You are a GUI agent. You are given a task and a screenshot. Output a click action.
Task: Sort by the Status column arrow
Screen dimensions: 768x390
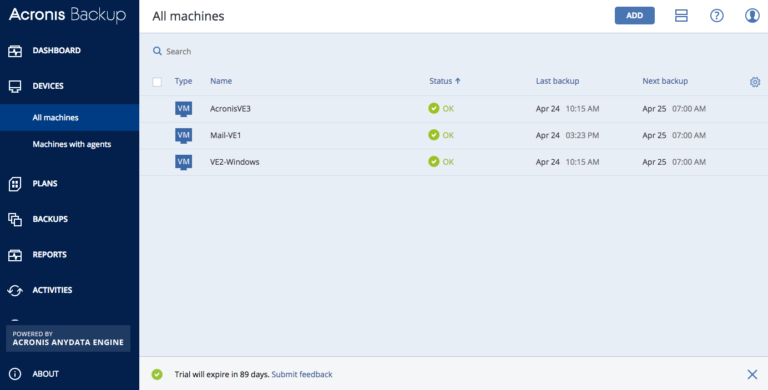click(x=458, y=81)
